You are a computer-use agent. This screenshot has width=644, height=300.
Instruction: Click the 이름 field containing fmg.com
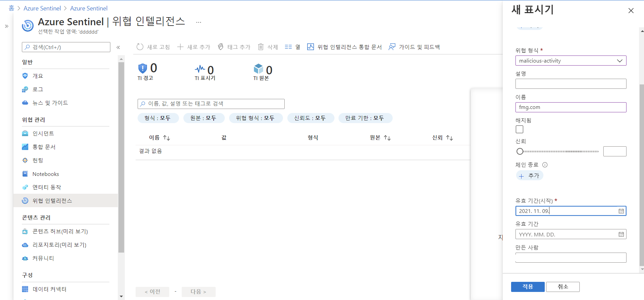coord(571,107)
